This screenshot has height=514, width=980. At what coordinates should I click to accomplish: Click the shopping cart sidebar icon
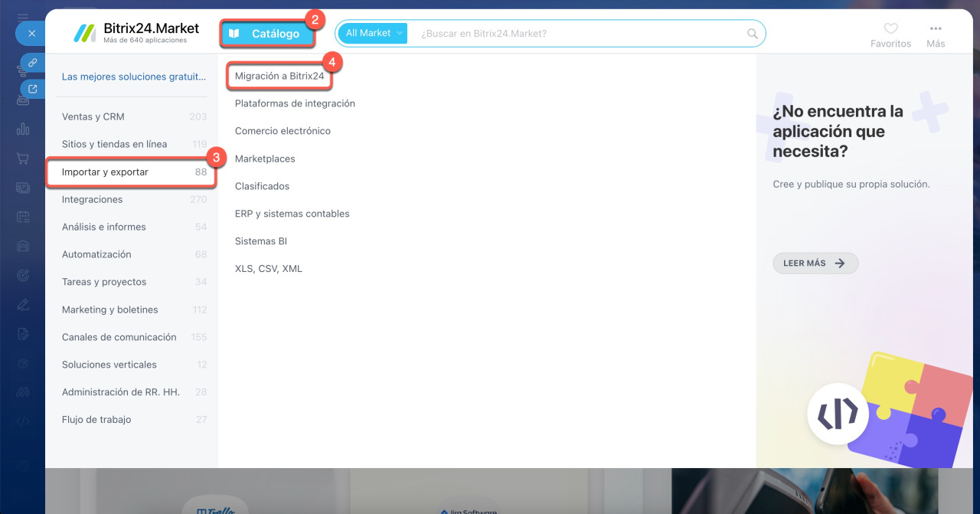23,159
